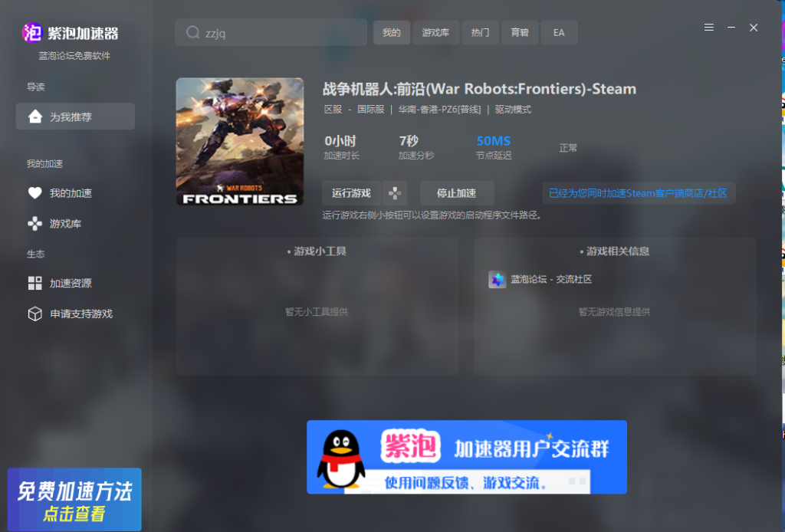Open the EA tab

coord(559,32)
